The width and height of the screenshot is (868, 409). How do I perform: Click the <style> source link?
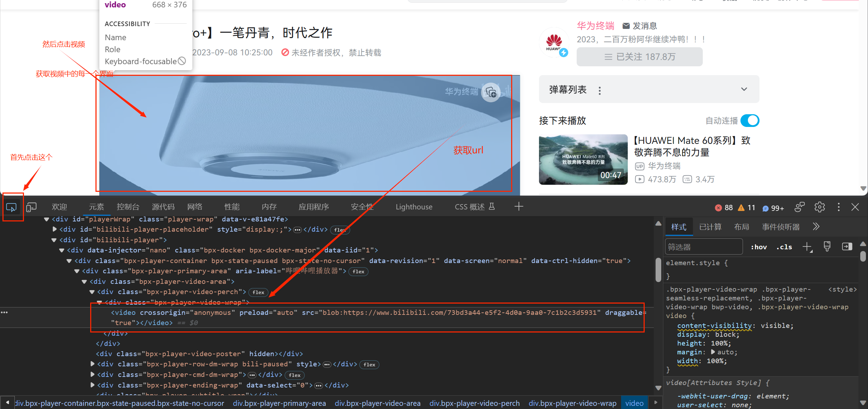click(842, 289)
